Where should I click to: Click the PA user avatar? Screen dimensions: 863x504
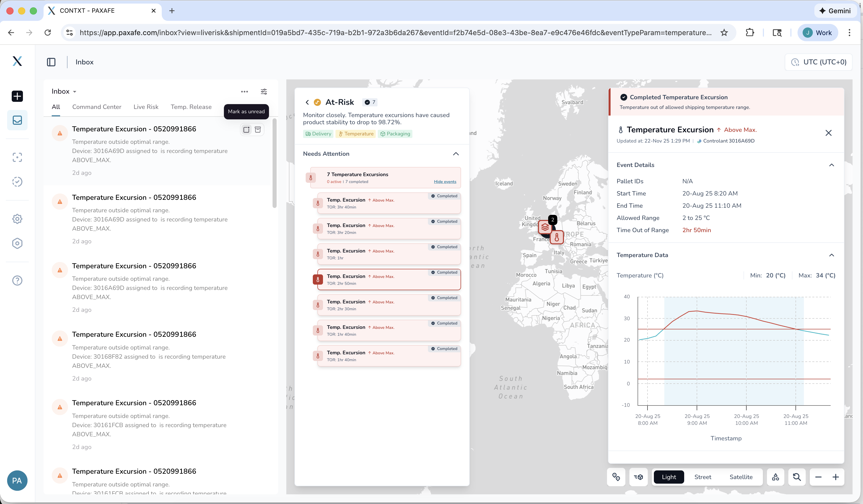pos(17,481)
